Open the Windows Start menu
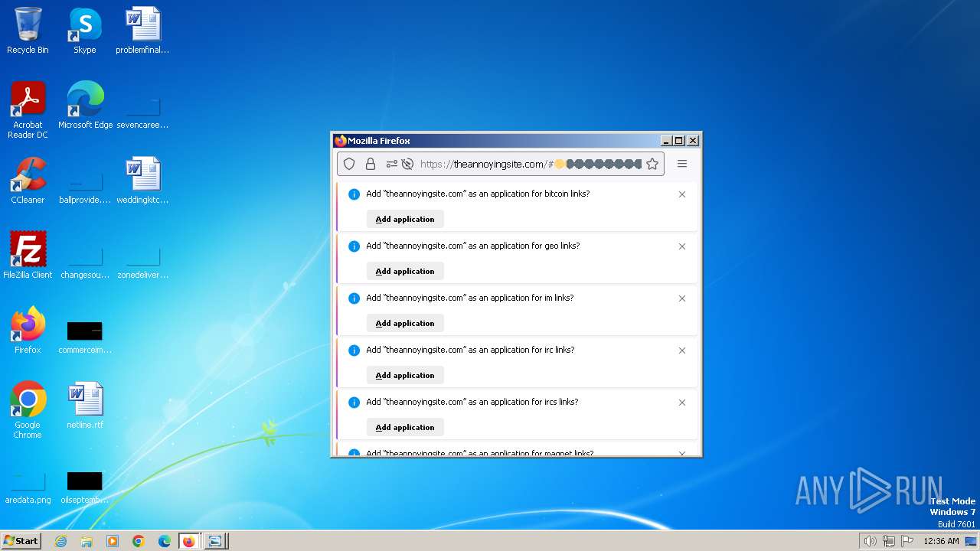980x551 pixels. pos(21,541)
